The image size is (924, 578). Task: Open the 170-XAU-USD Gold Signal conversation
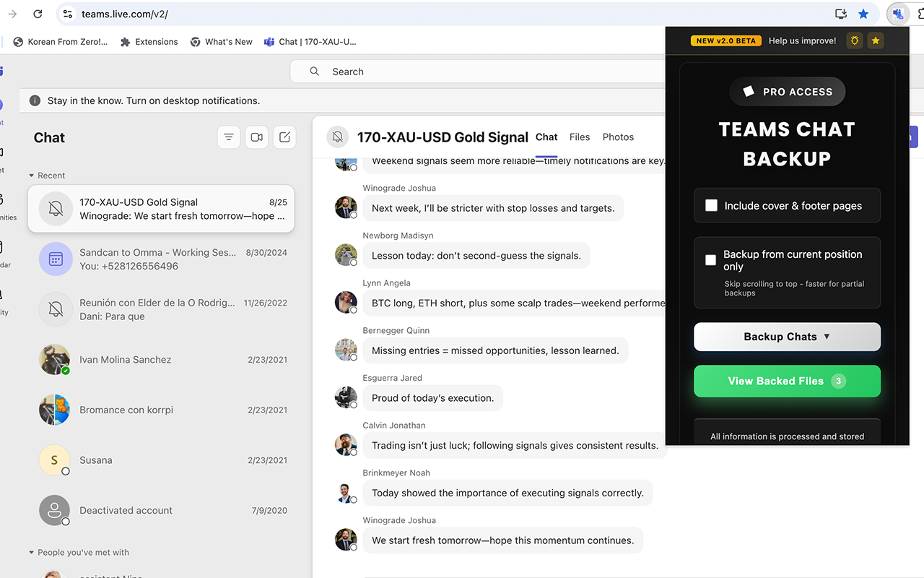(x=161, y=209)
